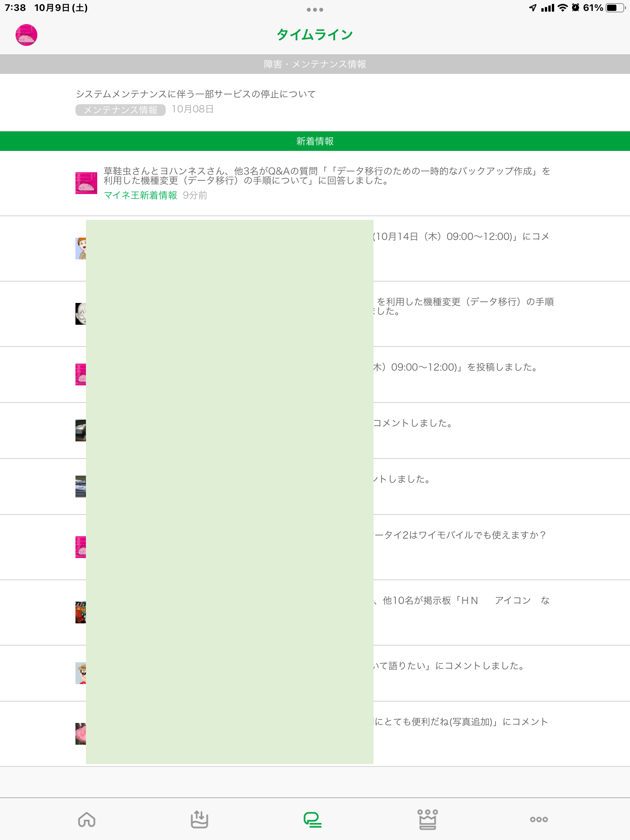
Task: Tap the メンテナンス情報 tag label
Action: click(121, 110)
